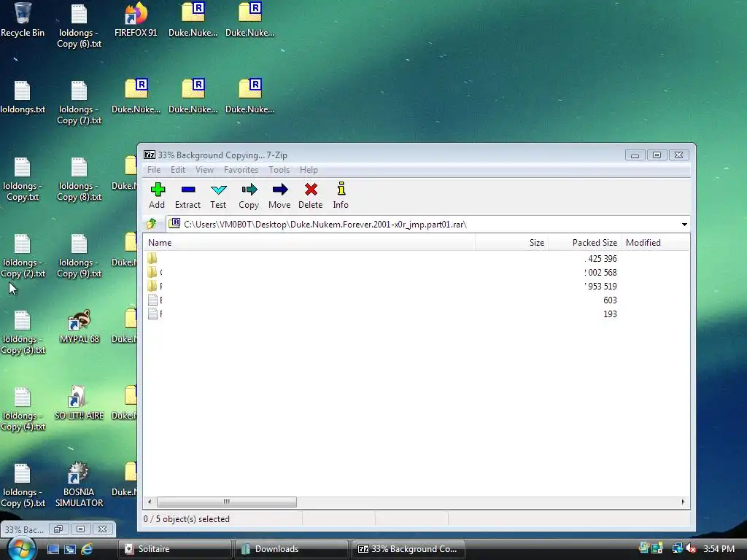The image size is (747, 560).
Task: Select loldongs - Copy (5).txt on desktop
Action: pos(23,486)
